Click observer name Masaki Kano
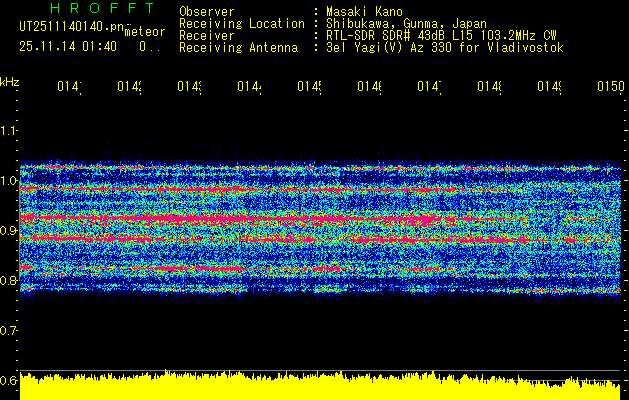The image size is (629, 400). tap(364, 11)
